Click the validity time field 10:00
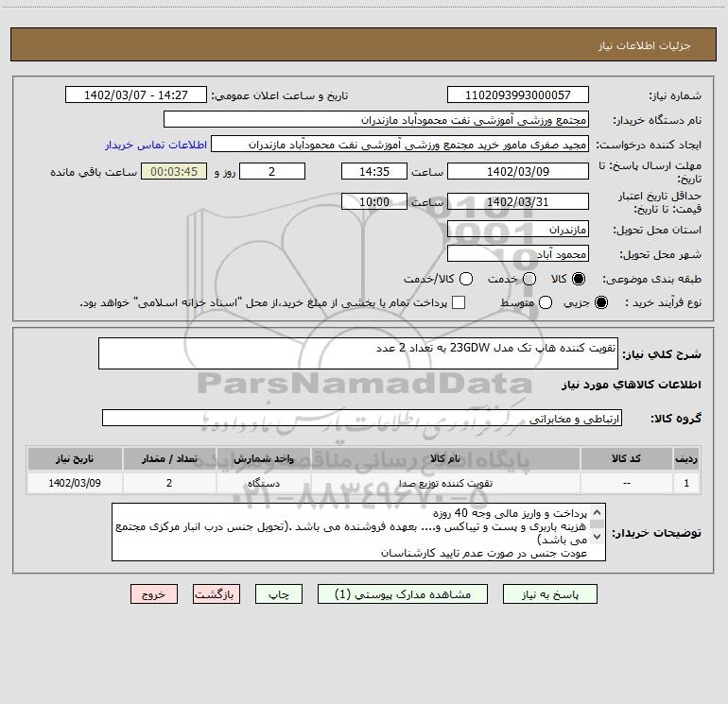728x704 pixels. 374,202
